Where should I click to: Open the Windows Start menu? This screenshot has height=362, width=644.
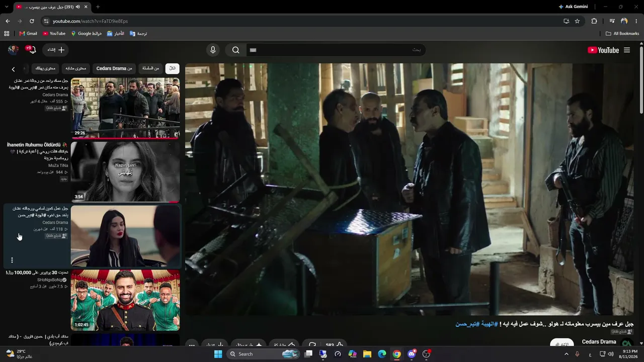point(218,354)
